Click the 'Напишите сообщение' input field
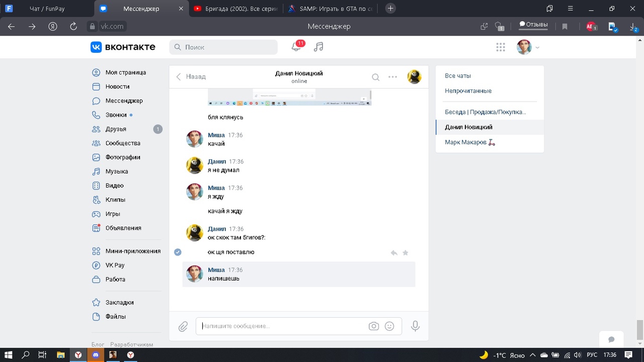The image size is (644, 362). pyautogui.click(x=282, y=326)
